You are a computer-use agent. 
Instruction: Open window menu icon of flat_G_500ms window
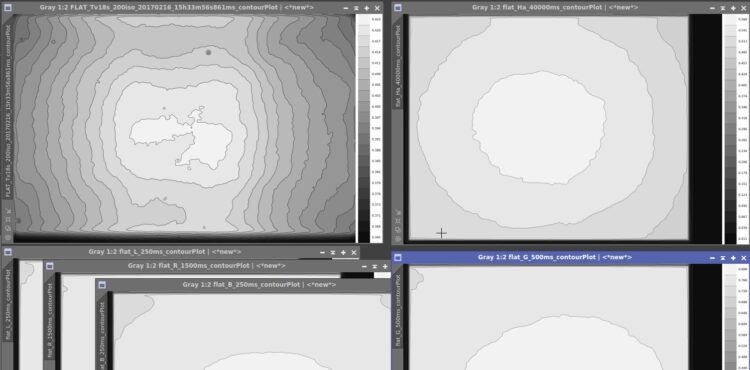[398, 258]
